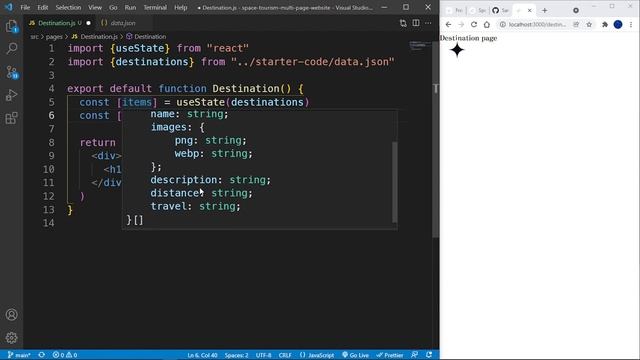Click the round icon in Chrome tab strip

pos(576,10)
